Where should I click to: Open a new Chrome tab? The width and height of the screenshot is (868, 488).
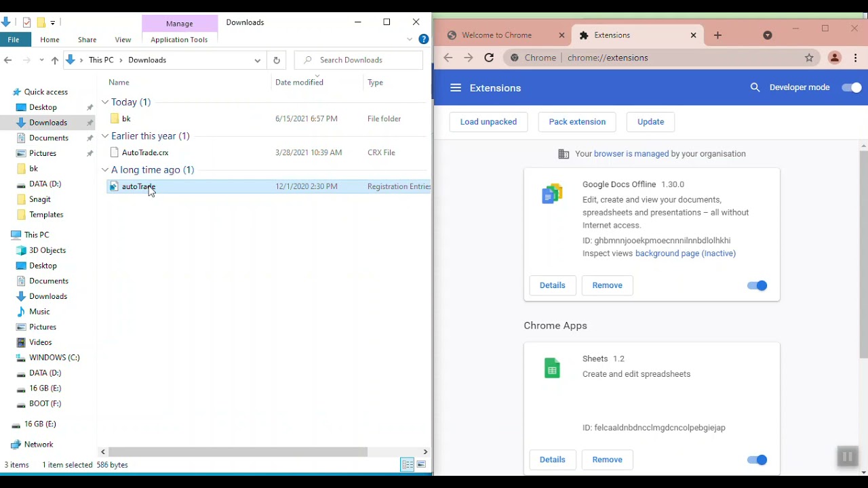point(718,35)
